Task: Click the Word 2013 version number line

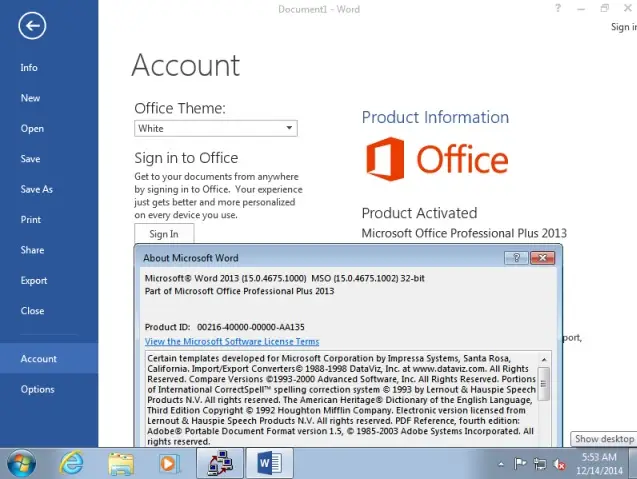Action: tap(284, 278)
